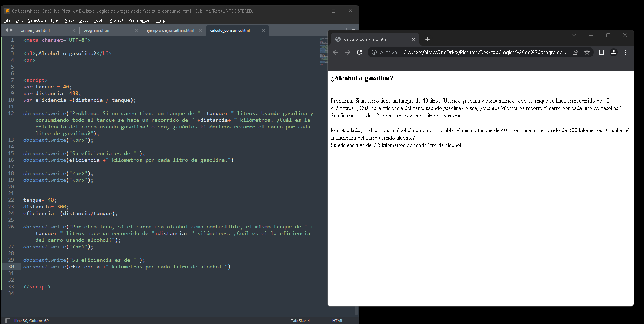The height and width of the screenshot is (324, 644).
Task: Open the Preferences menu
Action: (x=140, y=20)
